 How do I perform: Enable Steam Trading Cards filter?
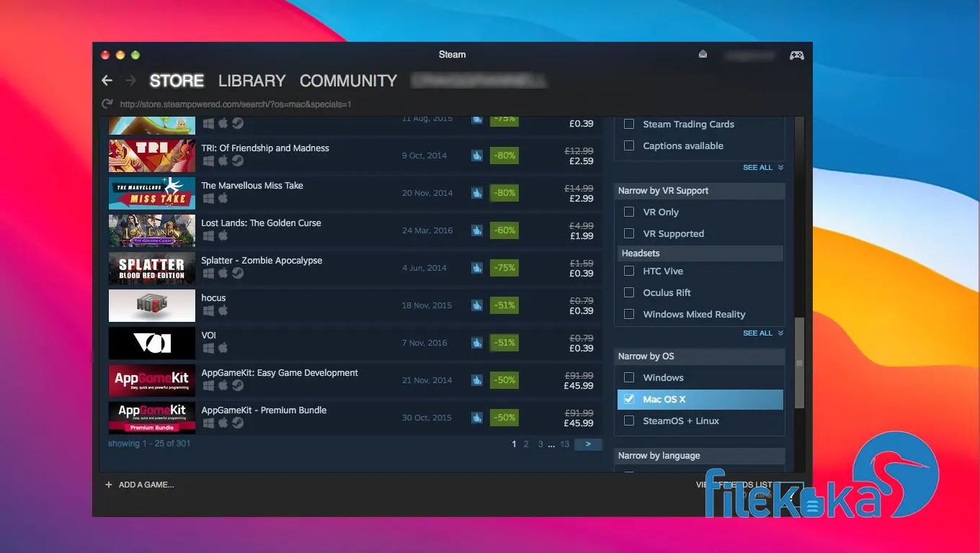point(629,124)
